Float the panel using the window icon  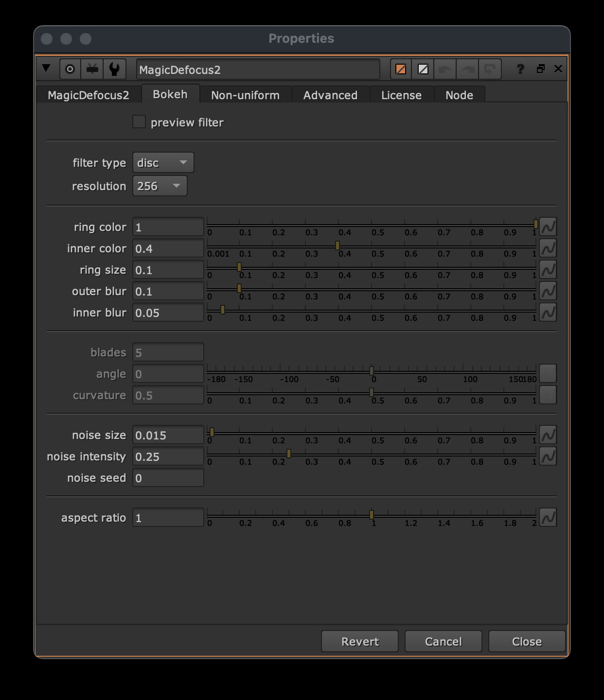click(x=541, y=69)
